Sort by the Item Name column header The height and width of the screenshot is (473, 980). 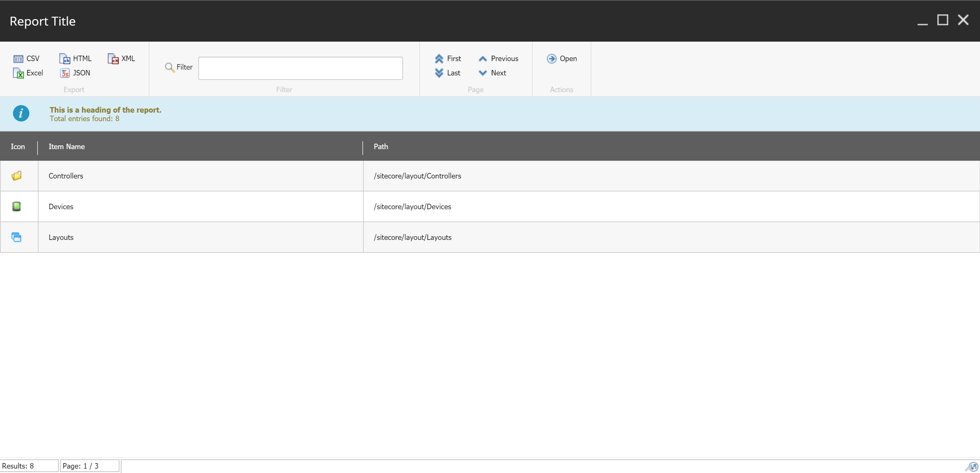tap(67, 146)
